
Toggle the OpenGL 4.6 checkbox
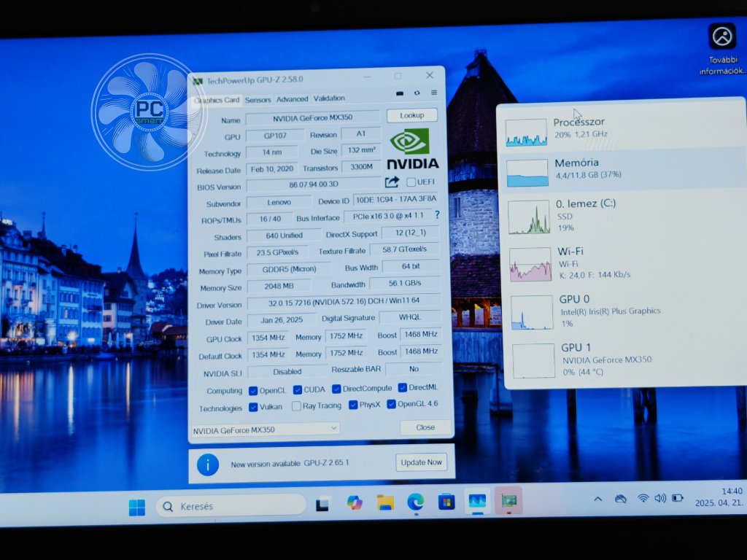(x=391, y=404)
